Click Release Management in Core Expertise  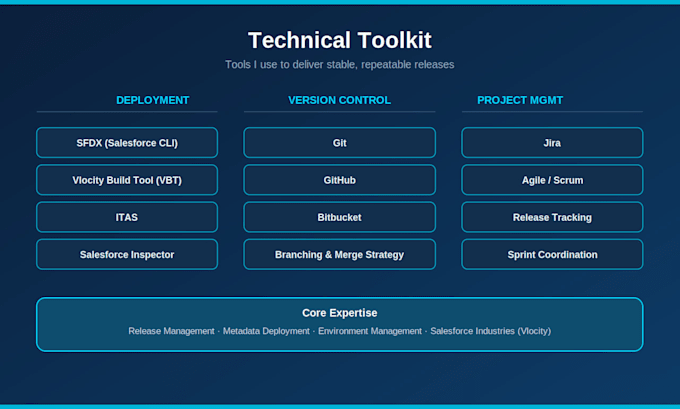click(x=171, y=331)
